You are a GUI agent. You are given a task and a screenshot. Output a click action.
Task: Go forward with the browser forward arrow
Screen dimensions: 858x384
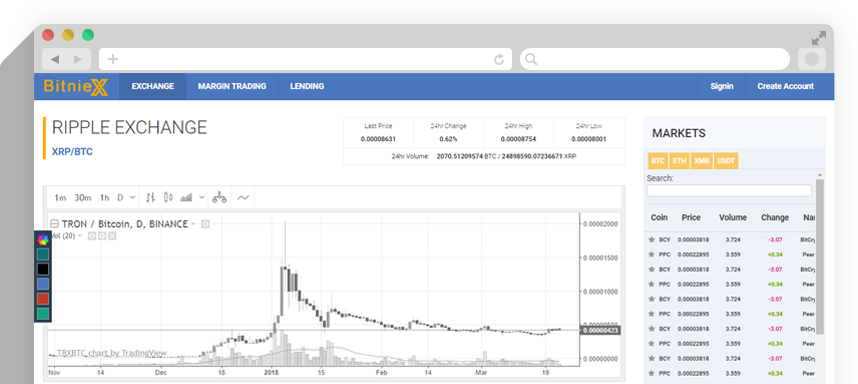coord(78,59)
